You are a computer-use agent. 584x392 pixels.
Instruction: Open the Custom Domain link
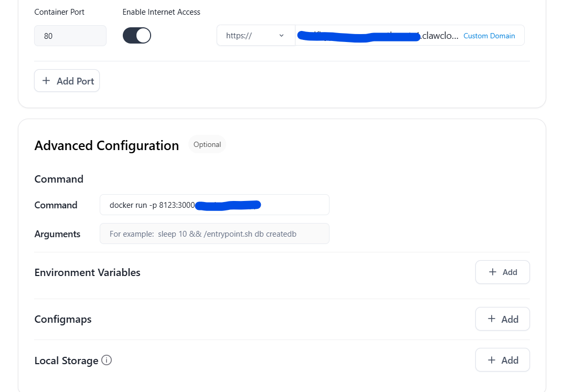(489, 36)
